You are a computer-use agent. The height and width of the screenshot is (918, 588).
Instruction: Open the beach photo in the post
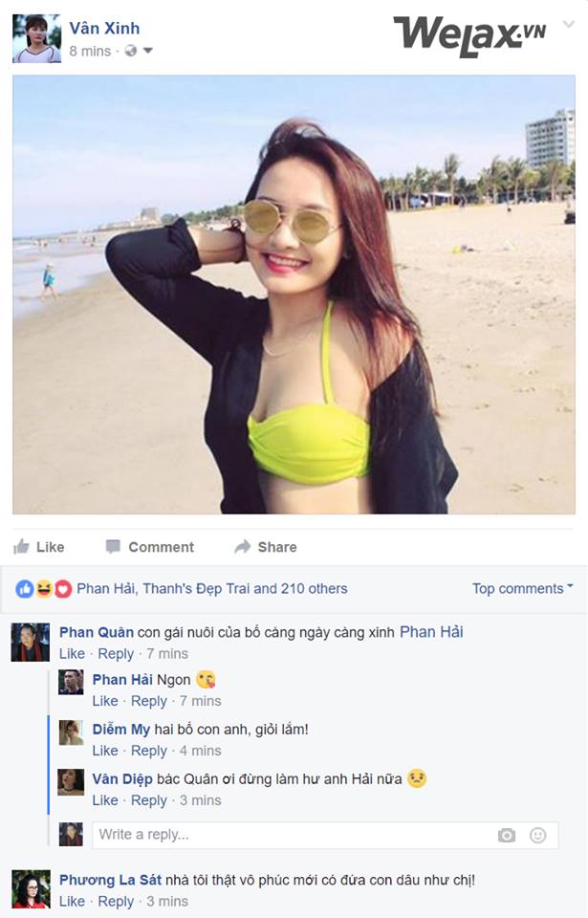coord(294,295)
